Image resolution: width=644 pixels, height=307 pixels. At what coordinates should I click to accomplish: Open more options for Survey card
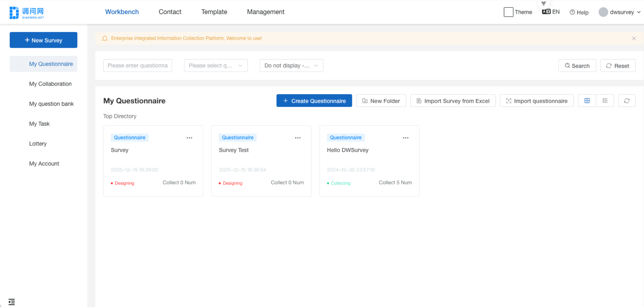[189, 138]
